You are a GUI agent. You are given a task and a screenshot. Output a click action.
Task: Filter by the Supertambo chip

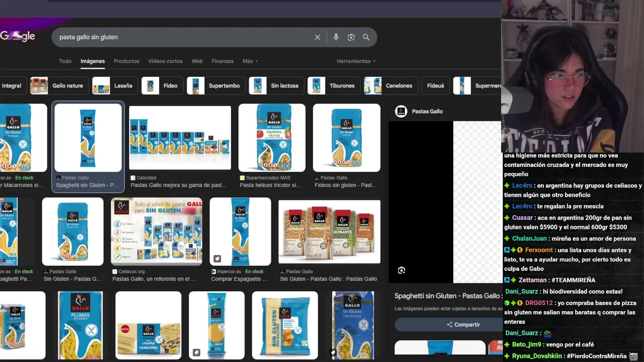(x=216, y=86)
